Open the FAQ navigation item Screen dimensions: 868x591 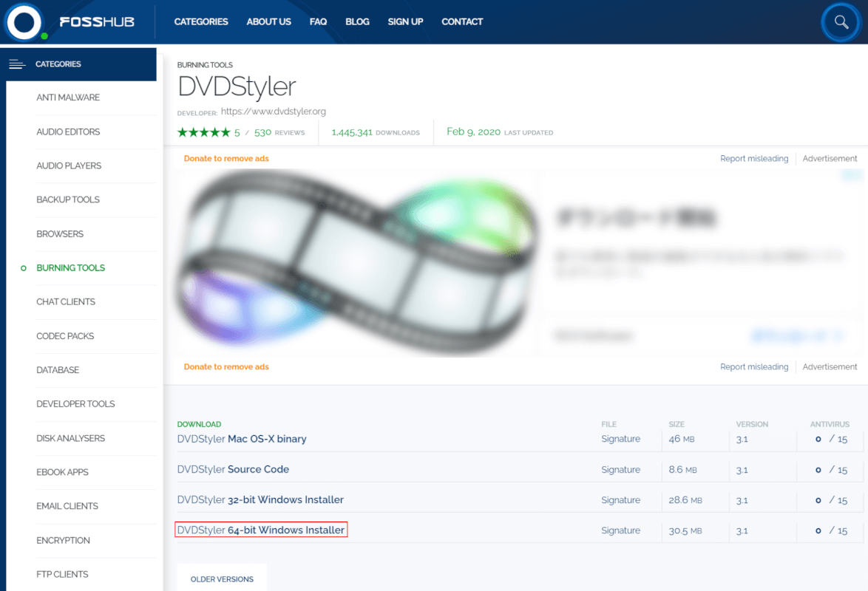[x=318, y=21]
